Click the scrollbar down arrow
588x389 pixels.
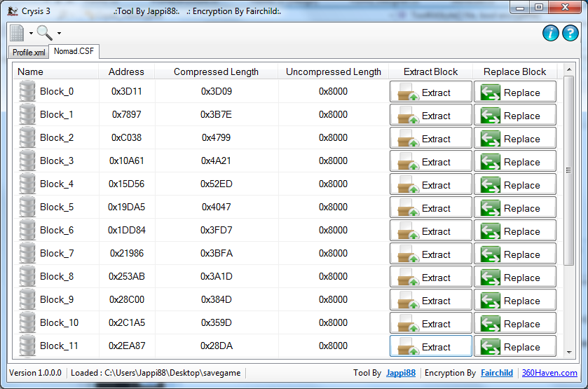[x=568, y=353]
